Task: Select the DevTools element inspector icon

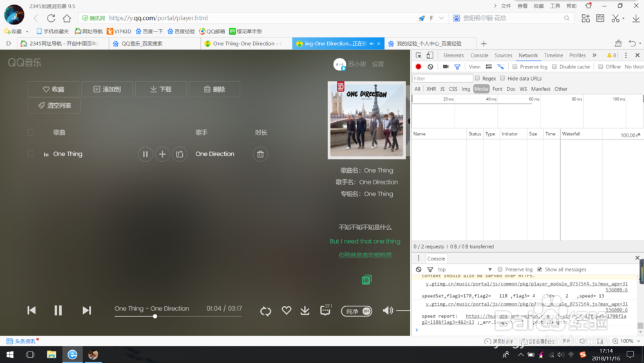Action: pos(419,55)
